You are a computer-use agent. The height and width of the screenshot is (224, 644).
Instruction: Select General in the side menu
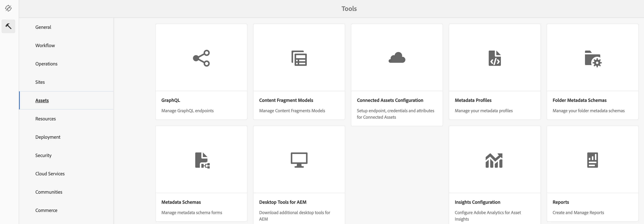[43, 27]
